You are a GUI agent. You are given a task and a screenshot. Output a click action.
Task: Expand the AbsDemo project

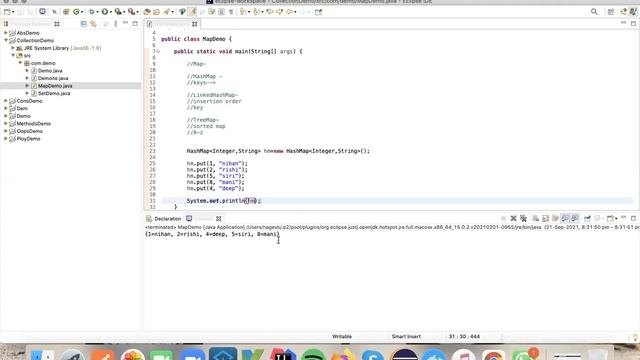6,33
